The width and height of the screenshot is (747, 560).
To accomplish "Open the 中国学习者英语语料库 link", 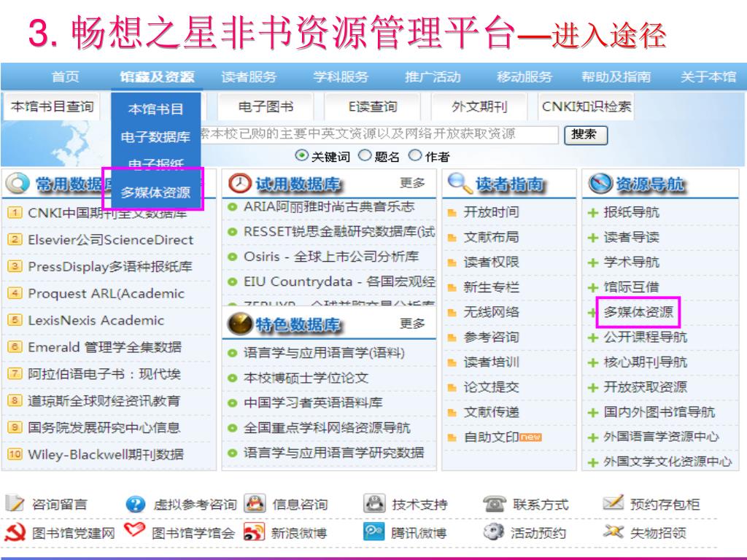I will 313,402.
